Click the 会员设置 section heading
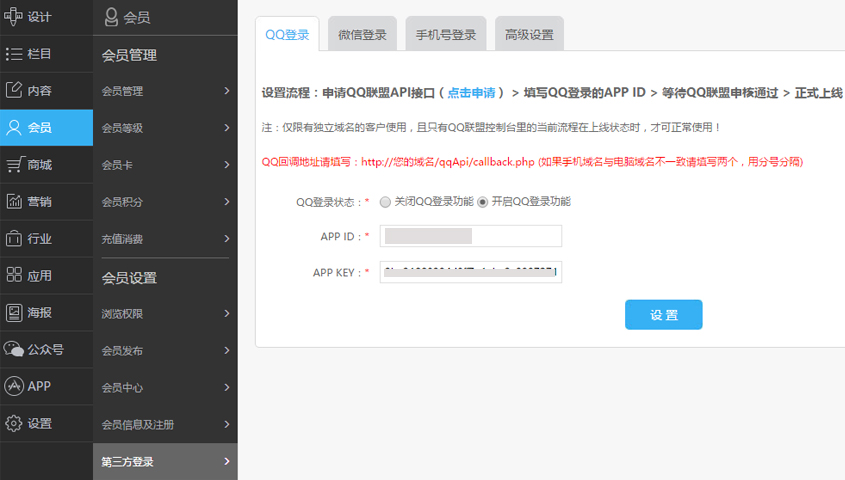Image resolution: width=845 pixels, height=480 pixels. coord(129,278)
